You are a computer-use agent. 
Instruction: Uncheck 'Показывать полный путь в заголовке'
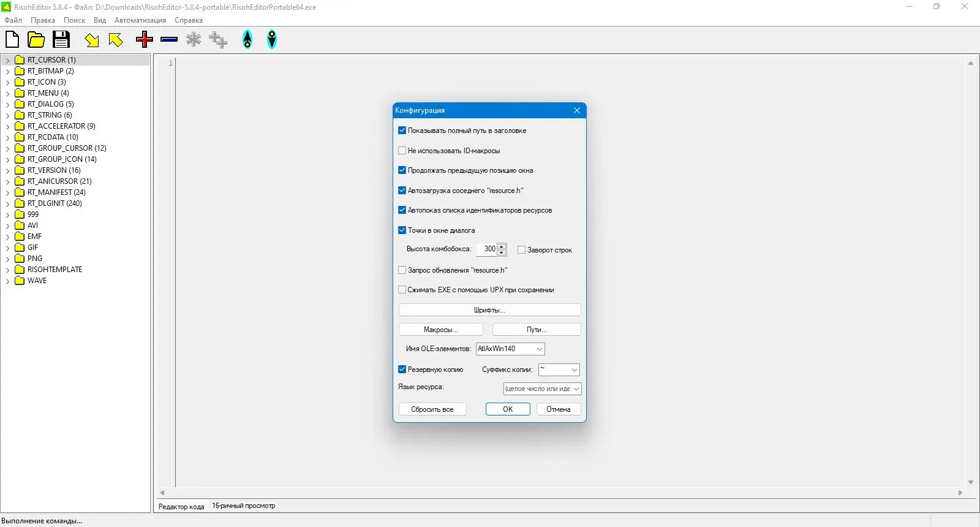(x=402, y=131)
